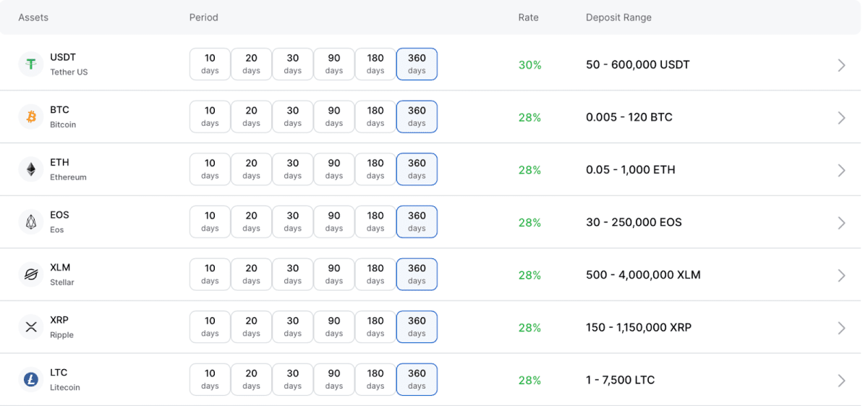
Task: Click the EOS token icon
Action: (31, 222)
